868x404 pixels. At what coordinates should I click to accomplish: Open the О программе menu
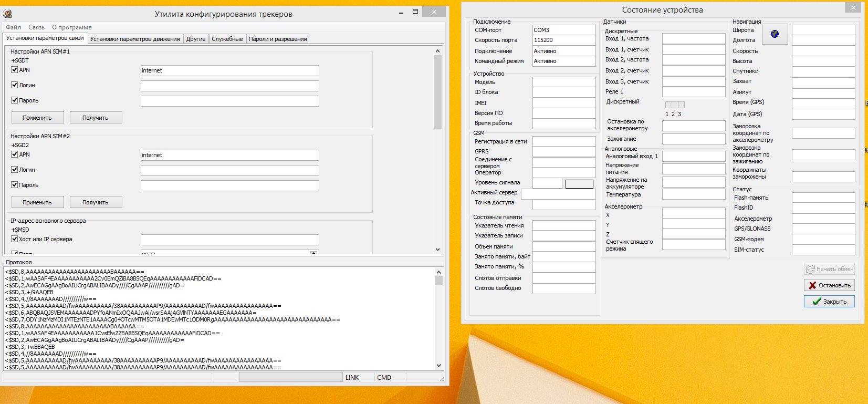71,27
